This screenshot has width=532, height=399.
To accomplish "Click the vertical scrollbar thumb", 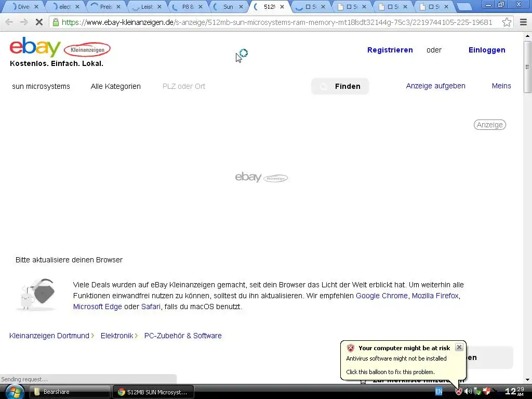I will coord(527,67).
